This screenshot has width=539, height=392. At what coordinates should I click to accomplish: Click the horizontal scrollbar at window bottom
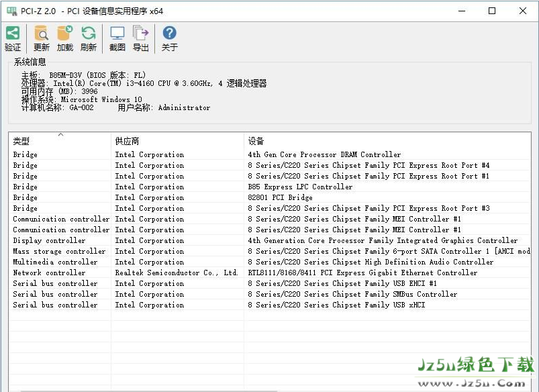148,391
